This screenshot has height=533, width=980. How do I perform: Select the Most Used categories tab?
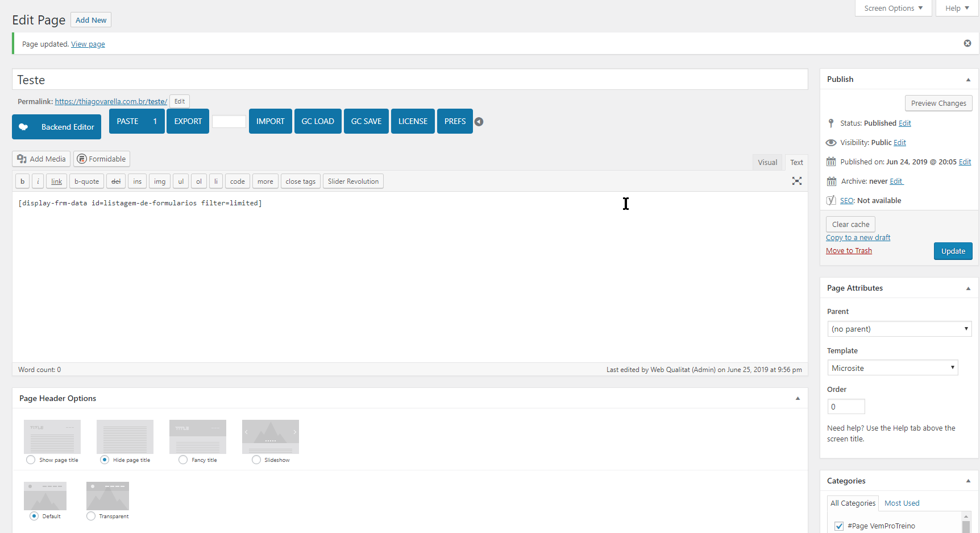pyautogui.click(x=902, y=503)
